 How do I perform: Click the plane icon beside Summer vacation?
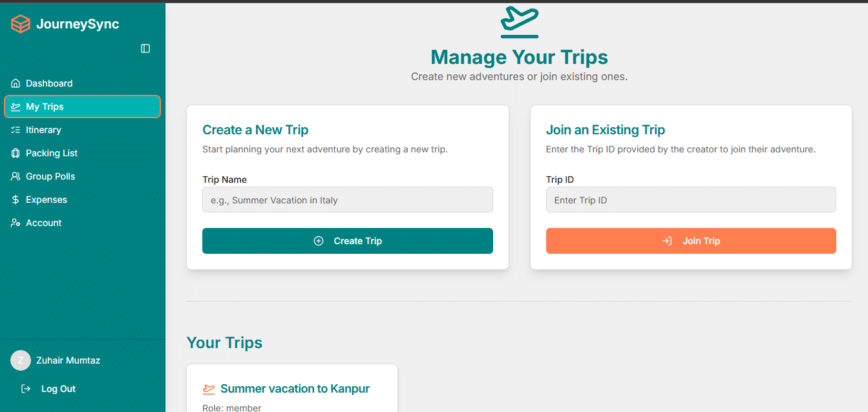point(209,389)
